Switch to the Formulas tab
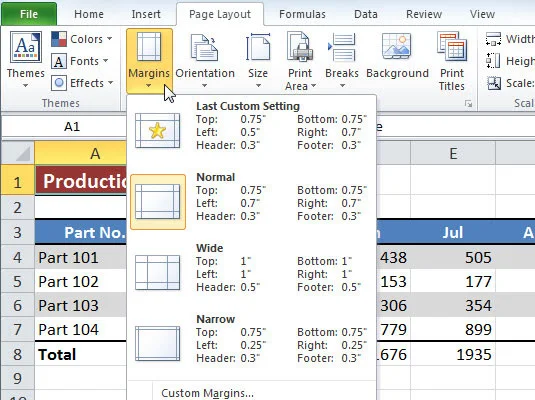The width and height of the screenshot is (535, 400). coord(302,14)
